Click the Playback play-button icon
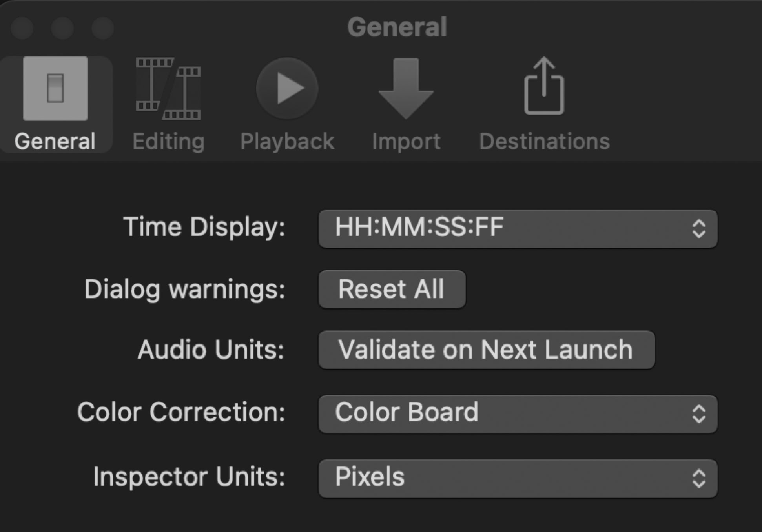Screen dimensions: 762x532 click(x=287, y=89)
